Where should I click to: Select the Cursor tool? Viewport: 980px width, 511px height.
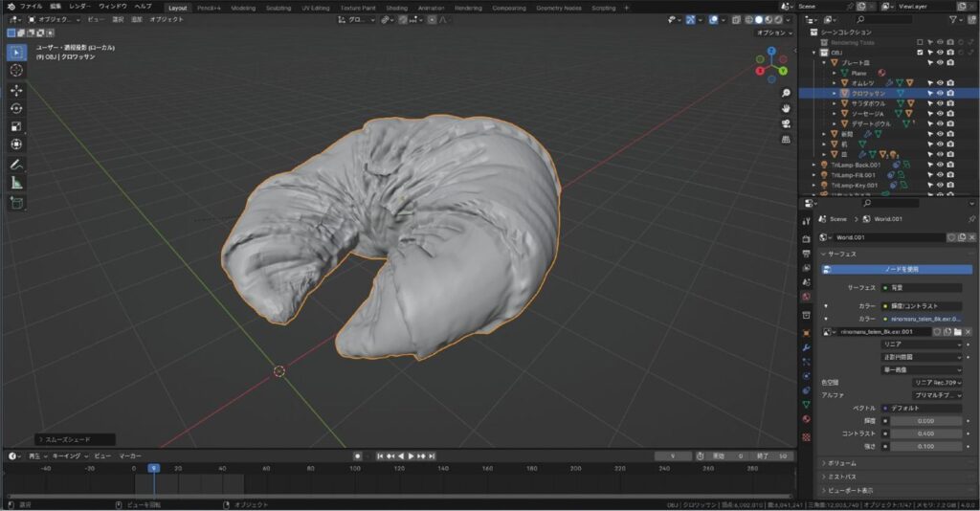pos(16,70)
